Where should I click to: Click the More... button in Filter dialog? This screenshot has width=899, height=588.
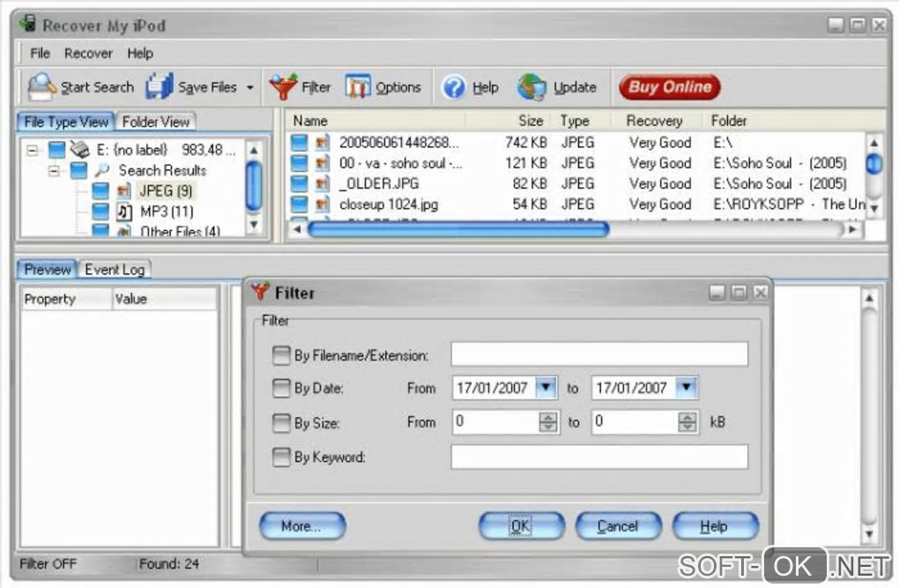click(302, 526)
